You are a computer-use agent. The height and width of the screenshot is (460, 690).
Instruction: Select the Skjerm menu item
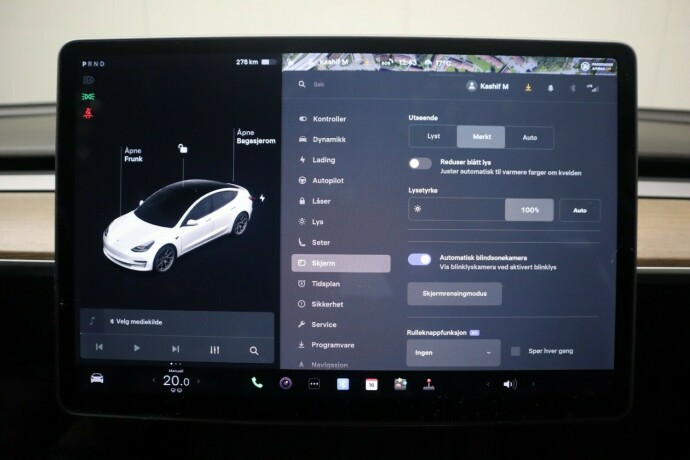point(341,263)
